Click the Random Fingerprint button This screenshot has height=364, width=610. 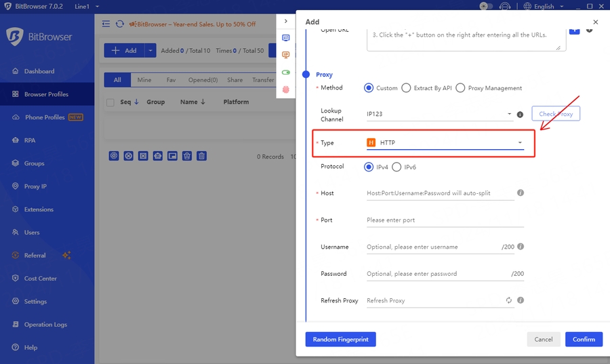click(340, 340)
